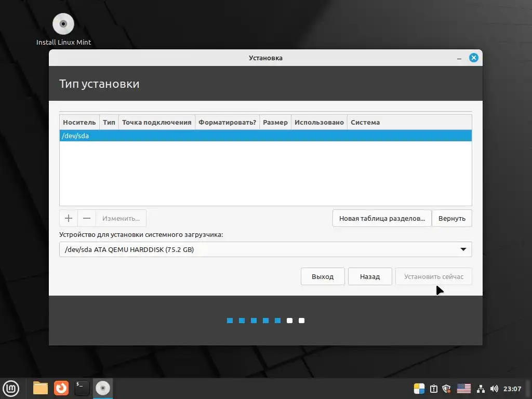Screen dimensions: 532x399
Task: Open the volume control icon
Action: click(494, 389)
